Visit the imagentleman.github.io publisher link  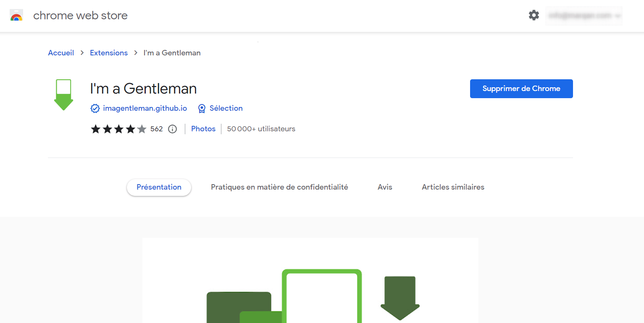point(145,108)
